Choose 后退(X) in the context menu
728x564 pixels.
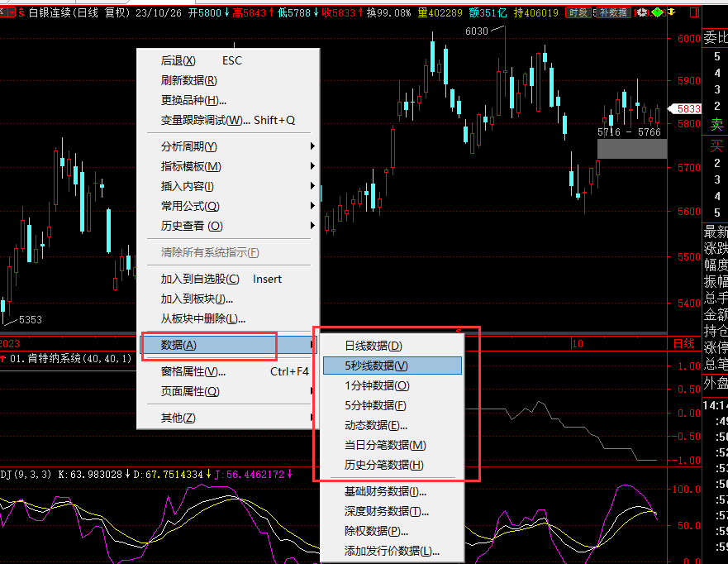(x=228, y=61)
